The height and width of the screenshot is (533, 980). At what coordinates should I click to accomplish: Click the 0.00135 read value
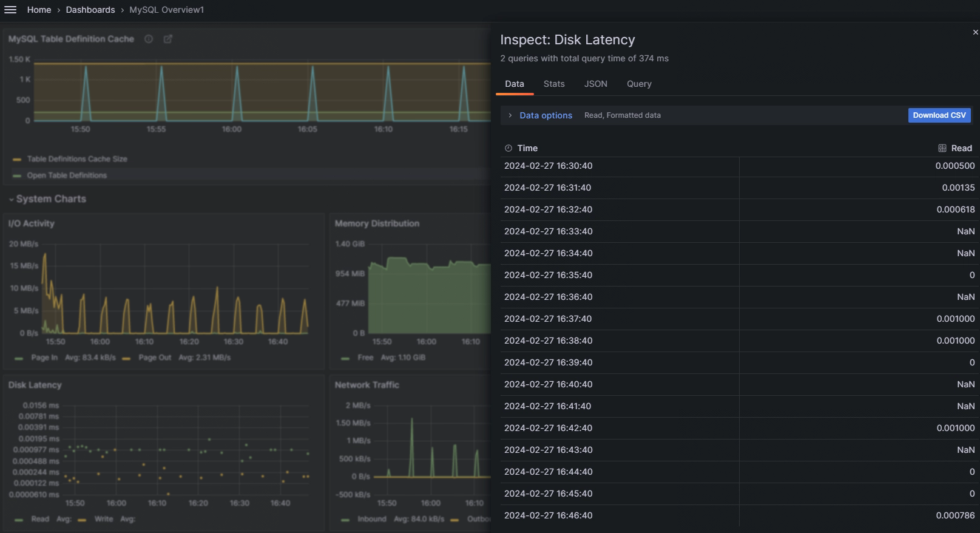point(958,188)
